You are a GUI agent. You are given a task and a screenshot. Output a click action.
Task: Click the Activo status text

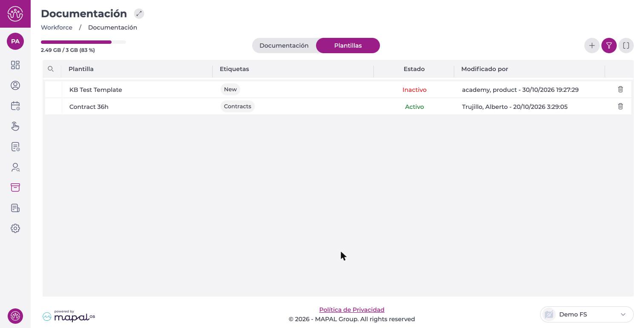tap(414, 107)
